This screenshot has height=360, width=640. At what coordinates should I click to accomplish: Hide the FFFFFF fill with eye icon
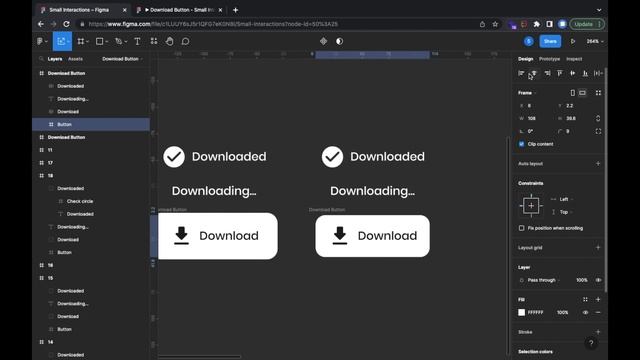coord(585,312)
